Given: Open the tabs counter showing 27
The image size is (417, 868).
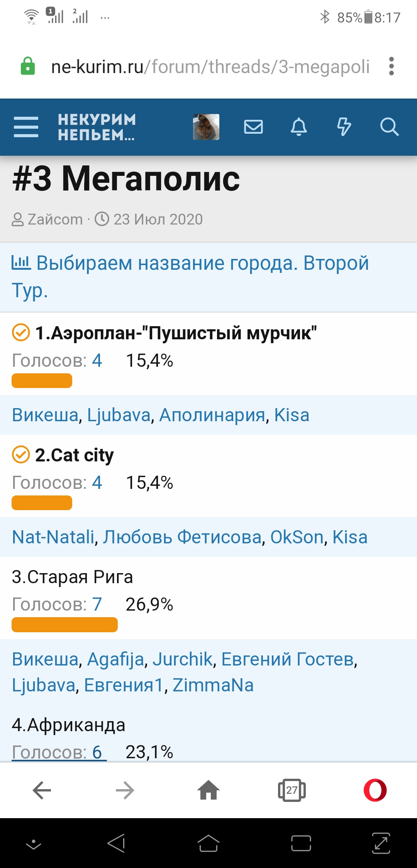Looking at the screenshot, I should coord(292,790).
